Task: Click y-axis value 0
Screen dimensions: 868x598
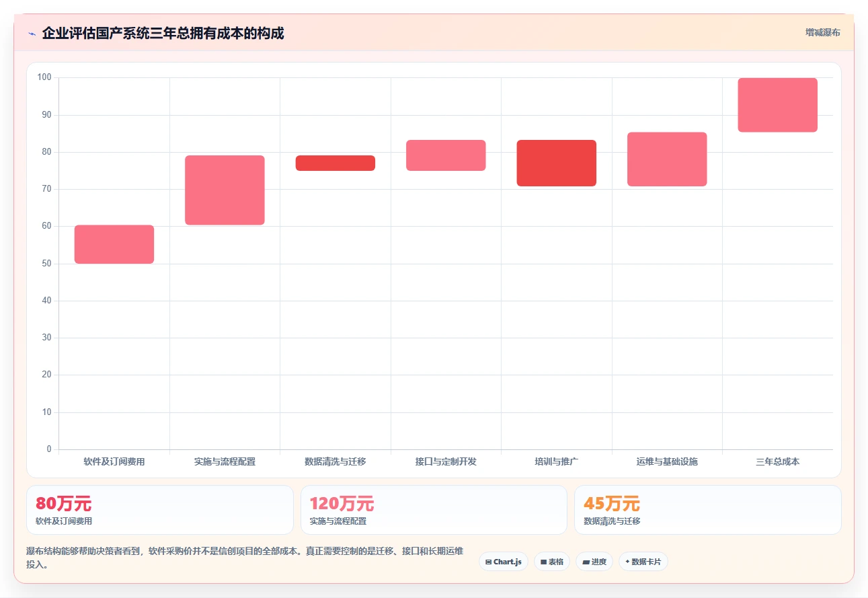Action: [49, 449]
